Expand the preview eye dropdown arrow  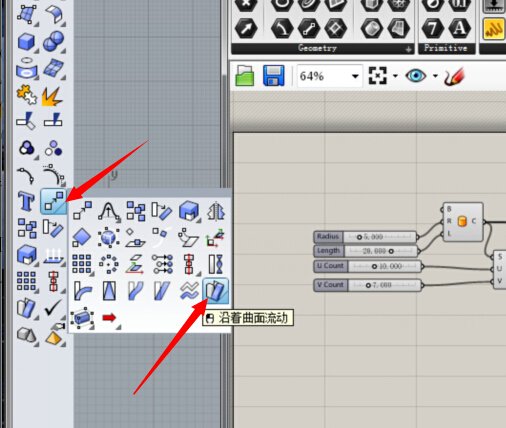435,76
